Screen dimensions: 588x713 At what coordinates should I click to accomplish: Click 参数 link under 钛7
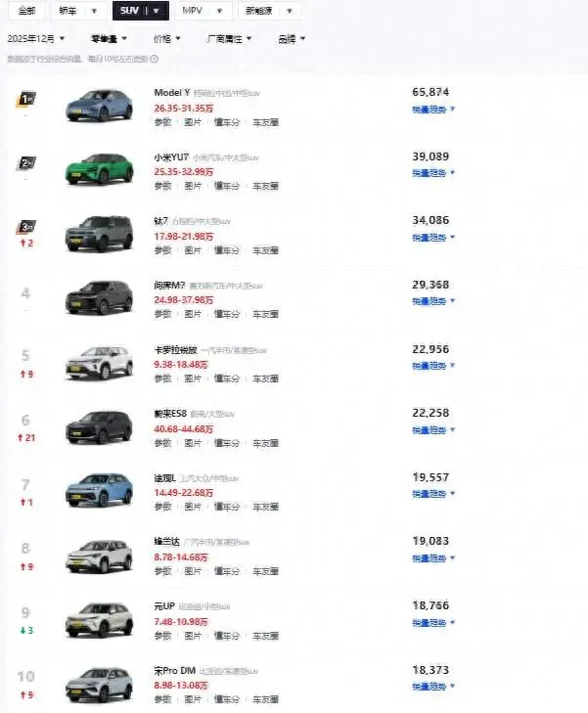162,250
